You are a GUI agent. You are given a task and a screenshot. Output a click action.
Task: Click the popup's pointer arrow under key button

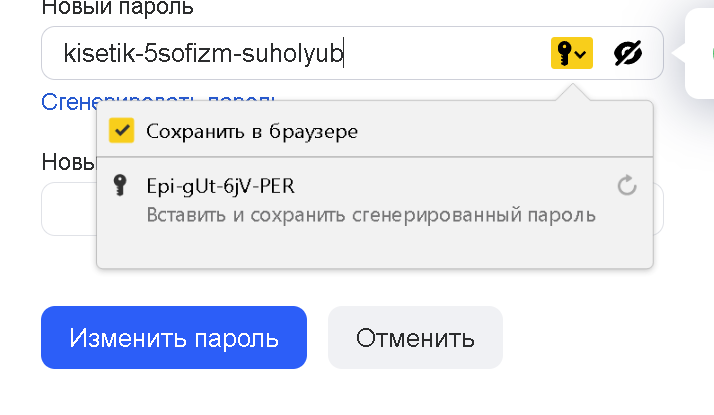tap(573, 92)
